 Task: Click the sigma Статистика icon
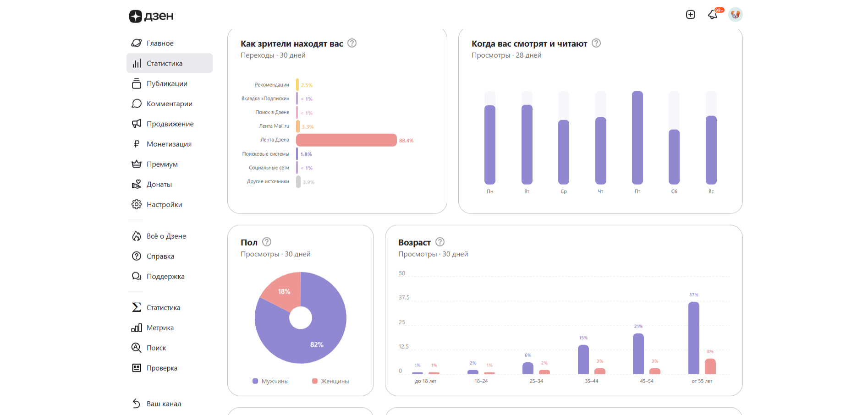tap(137, 307)
